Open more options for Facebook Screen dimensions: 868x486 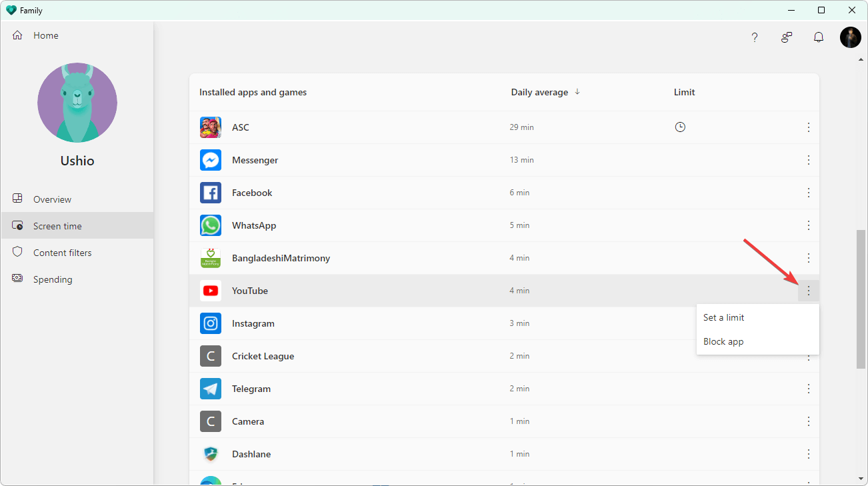coord(809,193)
